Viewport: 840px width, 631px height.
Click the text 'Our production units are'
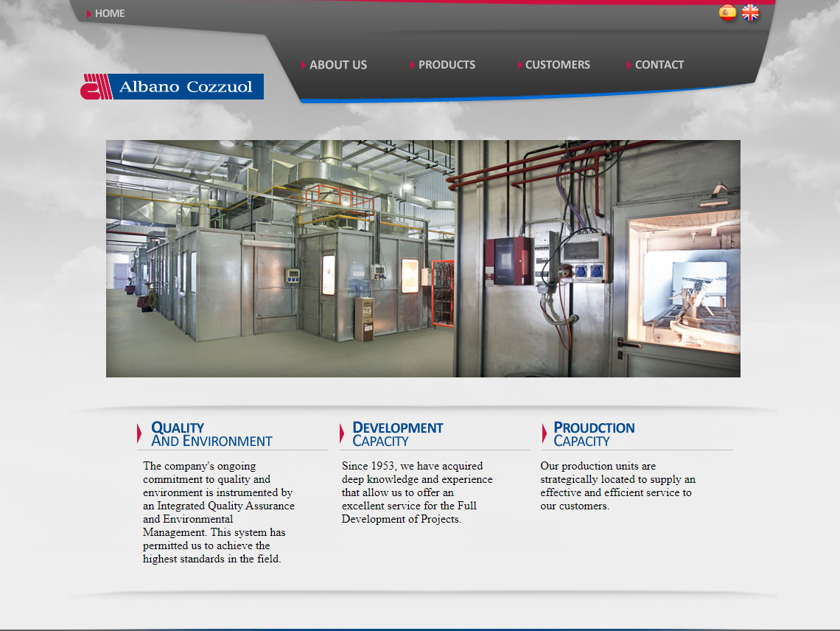tap(598, 466)
